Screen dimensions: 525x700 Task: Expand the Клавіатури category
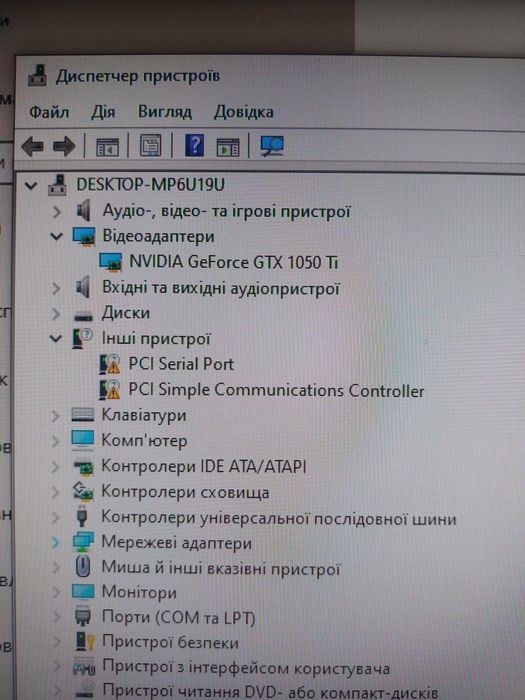[55, 416]
